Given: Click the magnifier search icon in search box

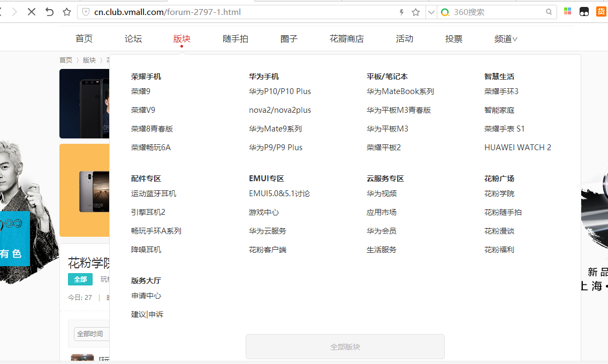Looking at the screenshot, I should pyautogui.click(x=549, y=12).
